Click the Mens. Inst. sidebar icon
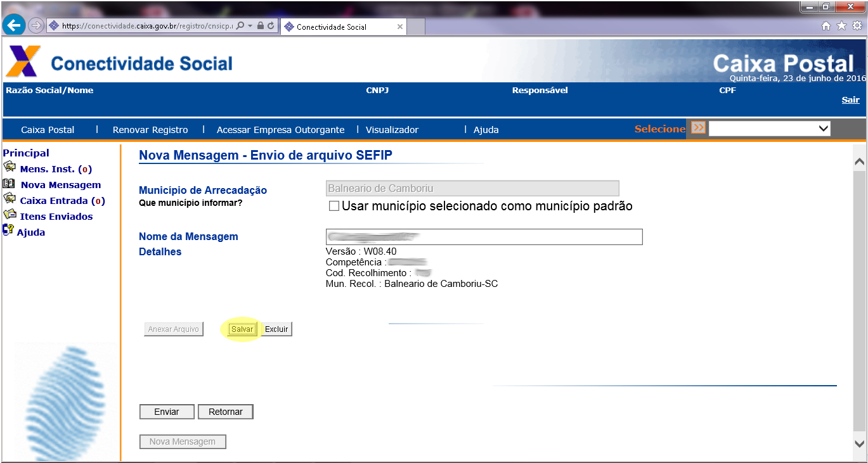This screenshot has height=463, width=868. click(10, 167)
